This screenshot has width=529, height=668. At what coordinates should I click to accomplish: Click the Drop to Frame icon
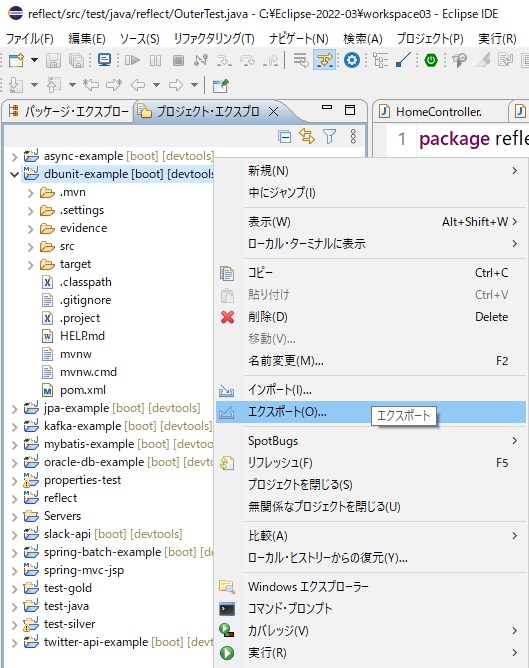[x=301, y=60]
